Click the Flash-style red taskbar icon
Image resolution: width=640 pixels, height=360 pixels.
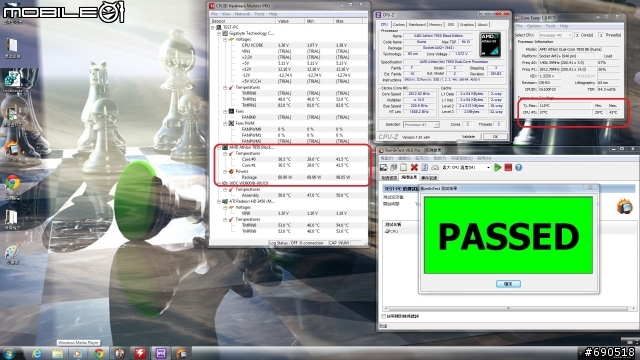pos(140,353)
